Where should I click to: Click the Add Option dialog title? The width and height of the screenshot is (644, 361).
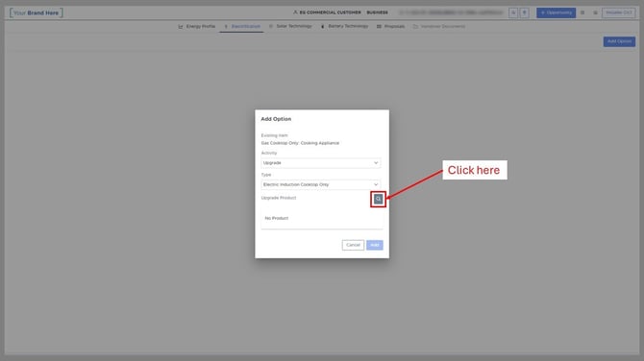pos(276,119)
